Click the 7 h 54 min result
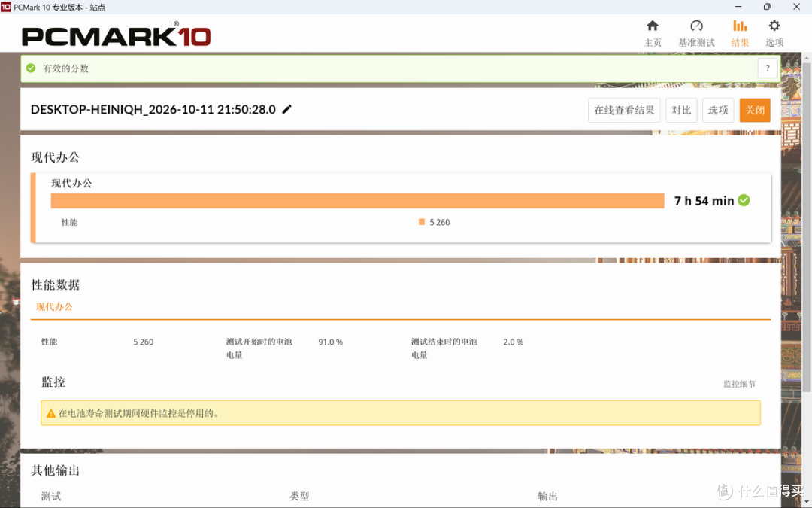Viewport: 812px width, 508px height. (704, 201)
